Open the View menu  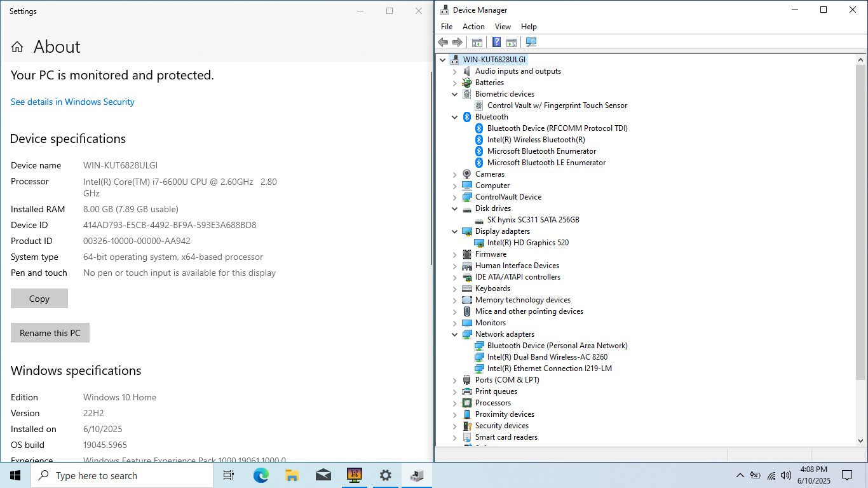pyautogui.click(x=503, y=27)
